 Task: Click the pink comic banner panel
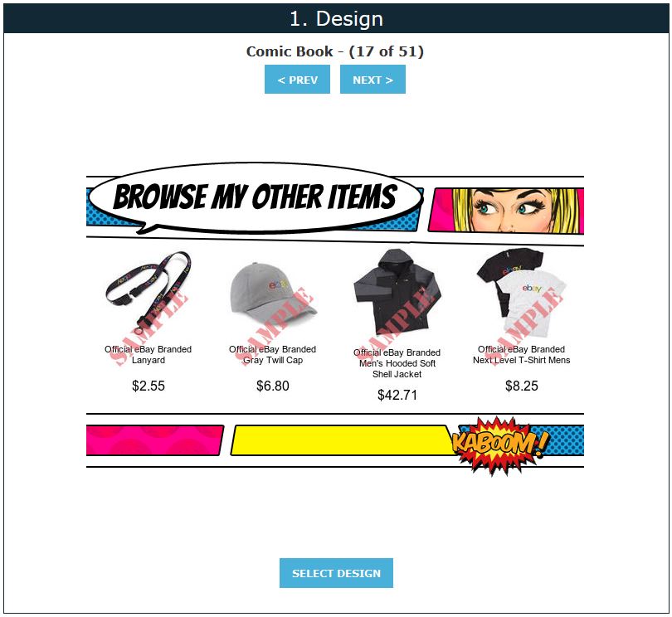pos(154,440)
